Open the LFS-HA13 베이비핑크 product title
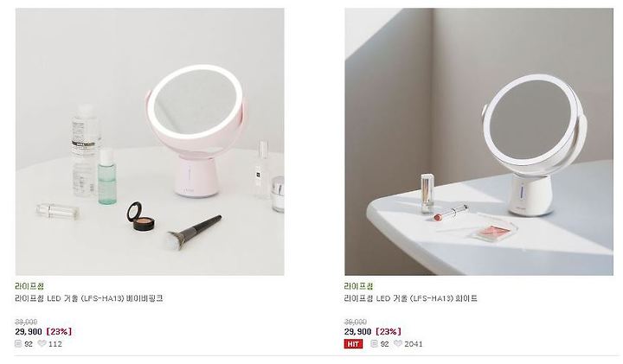The height and width of the screenshot is (364, 623). pyautogui.click(x=89, y=298)
